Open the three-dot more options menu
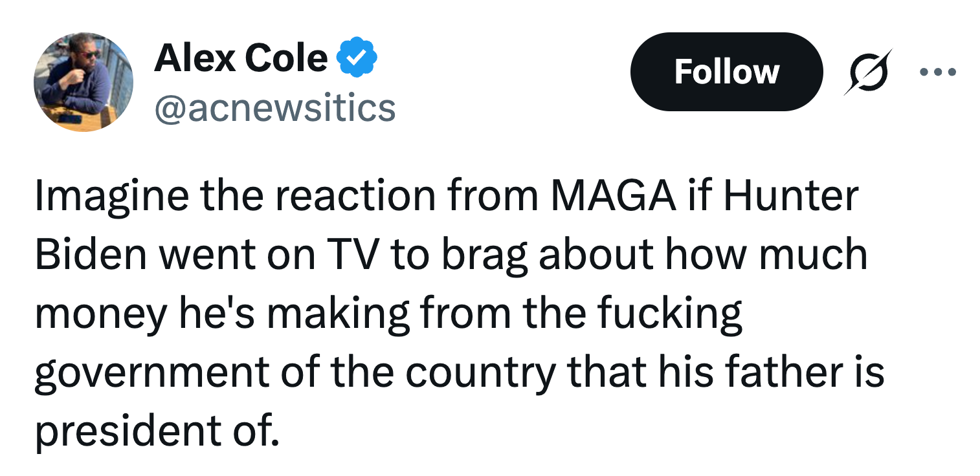980x476 pixels. (x=937, y=71)
